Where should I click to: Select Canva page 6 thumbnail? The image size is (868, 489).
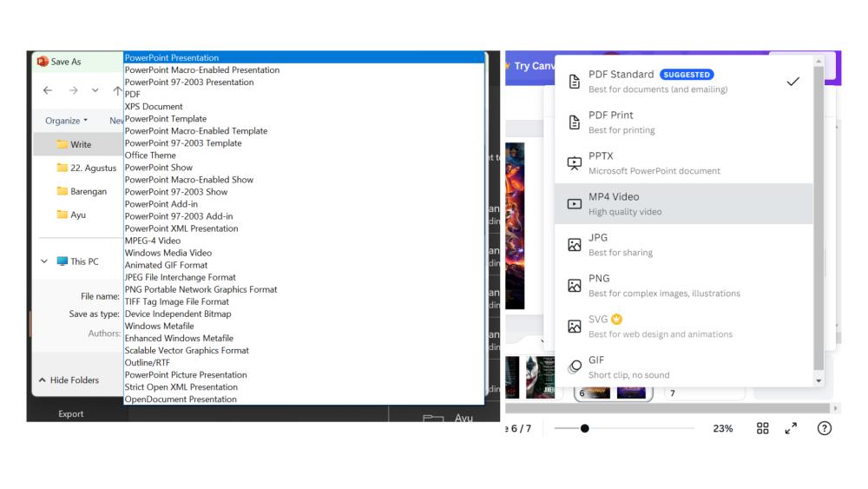click(x=614, y=393)
